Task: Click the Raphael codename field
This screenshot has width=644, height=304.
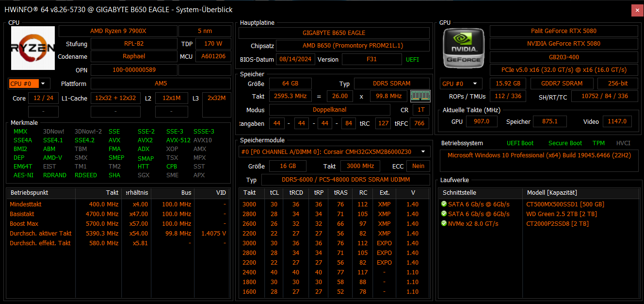Action: tap(134, 56)
